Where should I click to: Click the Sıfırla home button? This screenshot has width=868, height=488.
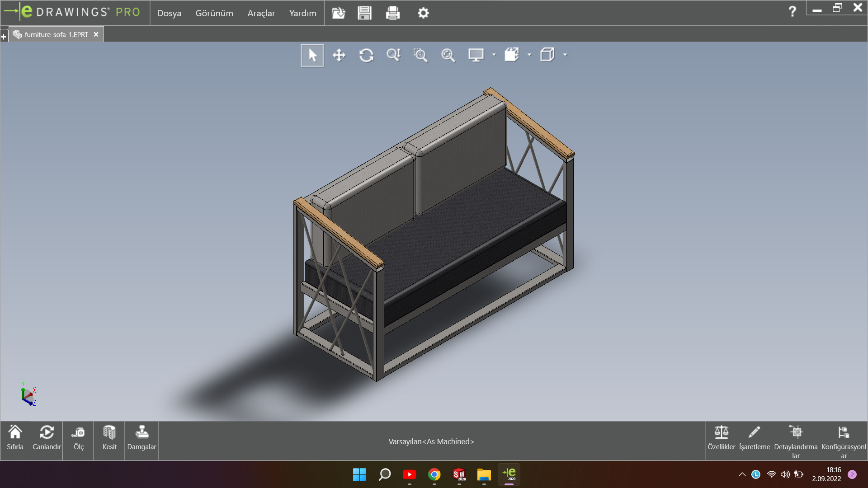[x=15, y=438]
